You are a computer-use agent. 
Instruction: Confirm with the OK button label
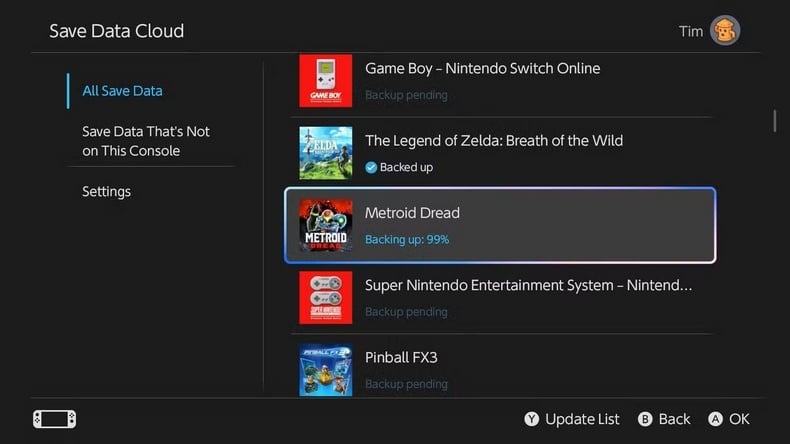tap(739, 419)
